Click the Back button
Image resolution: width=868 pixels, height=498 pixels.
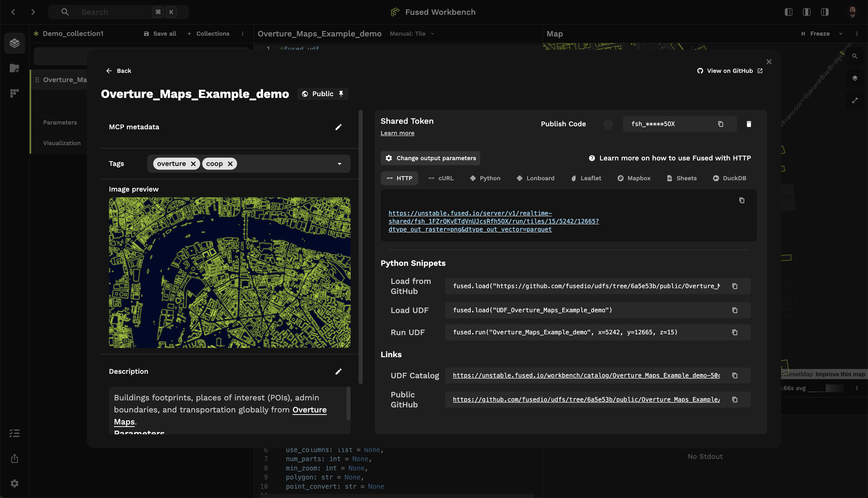118,71
